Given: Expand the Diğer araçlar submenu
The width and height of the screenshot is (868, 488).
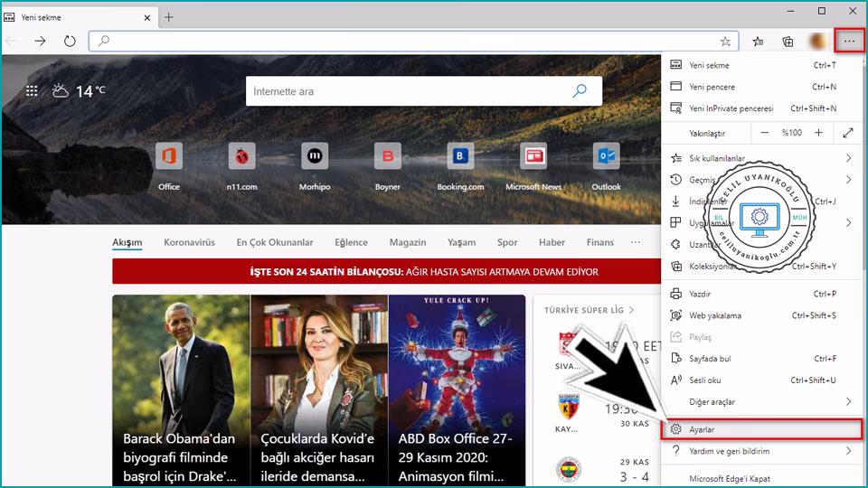Looking at the screenshot, I should point(848,401).
